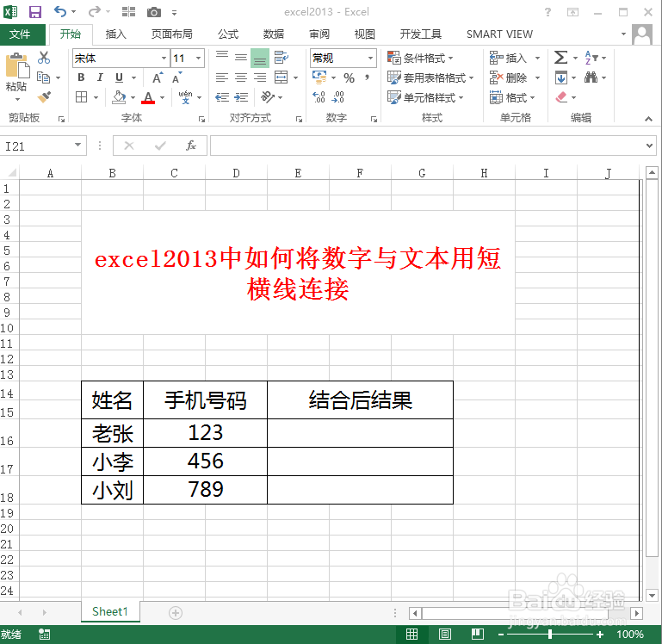Image resolution: width=662 pixels, height=644 pixels.
Task: Align text to the right
Action: [260, 77]
